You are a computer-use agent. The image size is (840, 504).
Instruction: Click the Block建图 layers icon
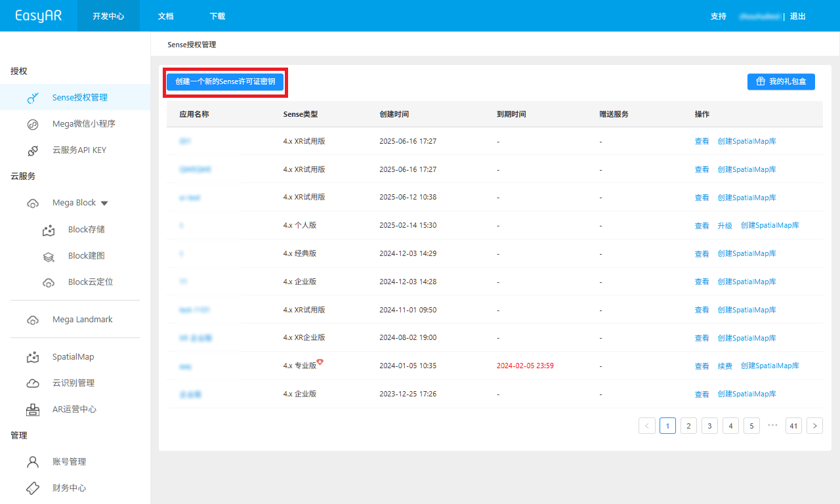click(x=49, y=256)
